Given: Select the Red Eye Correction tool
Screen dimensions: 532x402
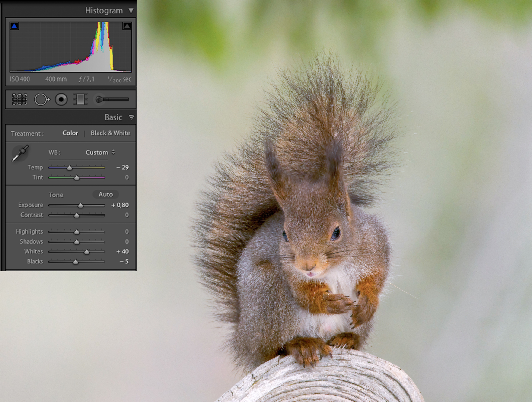Looking at the screenshot, I should (x=61, y=99).
